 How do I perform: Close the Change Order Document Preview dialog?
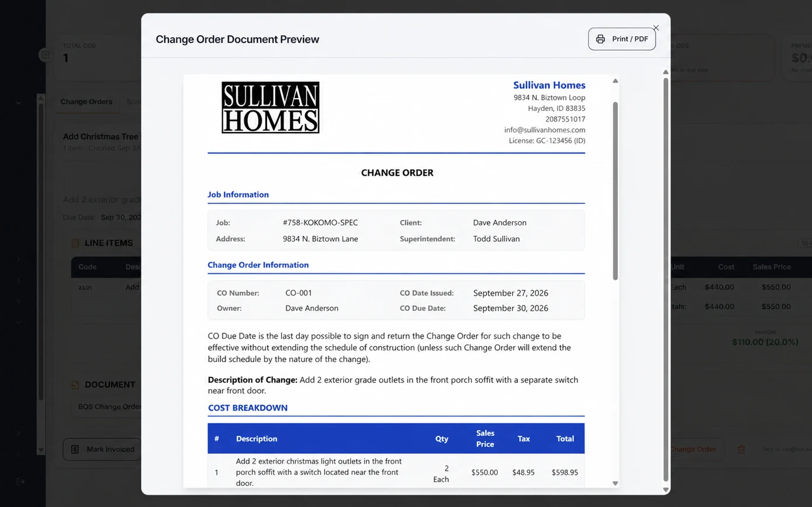[656, 27]
